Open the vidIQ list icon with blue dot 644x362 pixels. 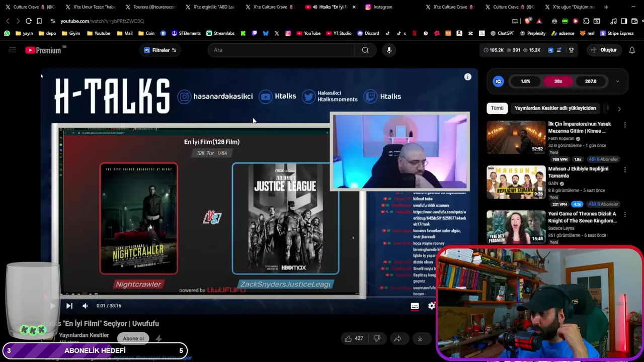point(559,50)
